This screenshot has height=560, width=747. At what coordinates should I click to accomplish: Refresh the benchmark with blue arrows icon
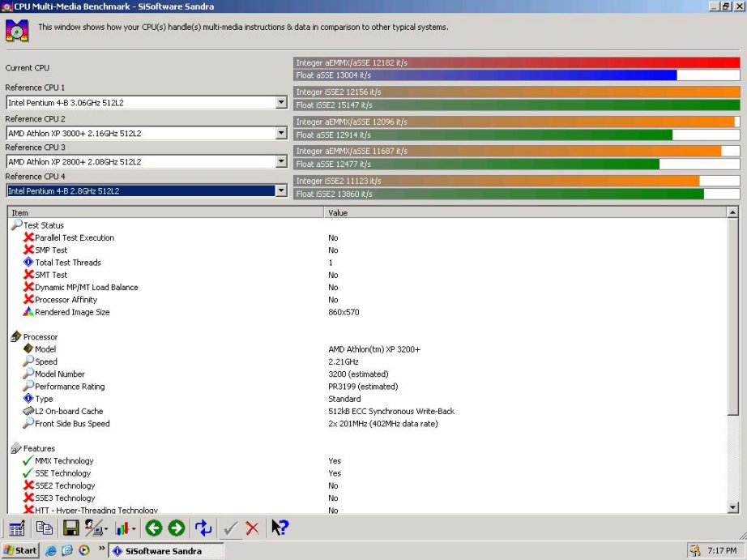tap(203, 528)
